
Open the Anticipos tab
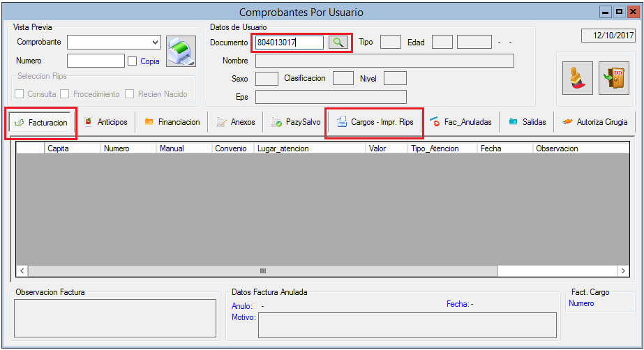[105, 122]
